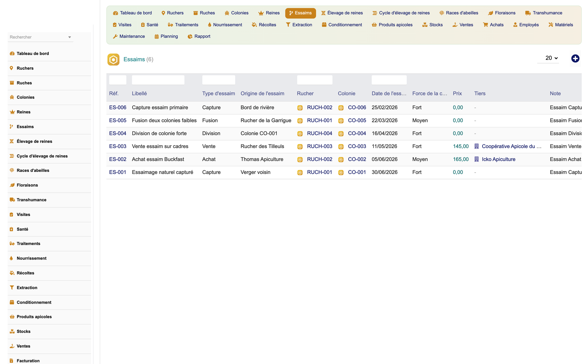Go to the Conditionnement top tab
The width and height of the screenshot is (588, 364).
[x=342, y=25]
